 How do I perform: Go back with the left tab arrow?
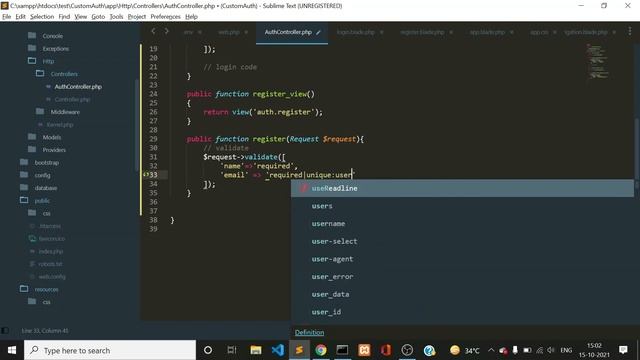[x=153, y=31]
